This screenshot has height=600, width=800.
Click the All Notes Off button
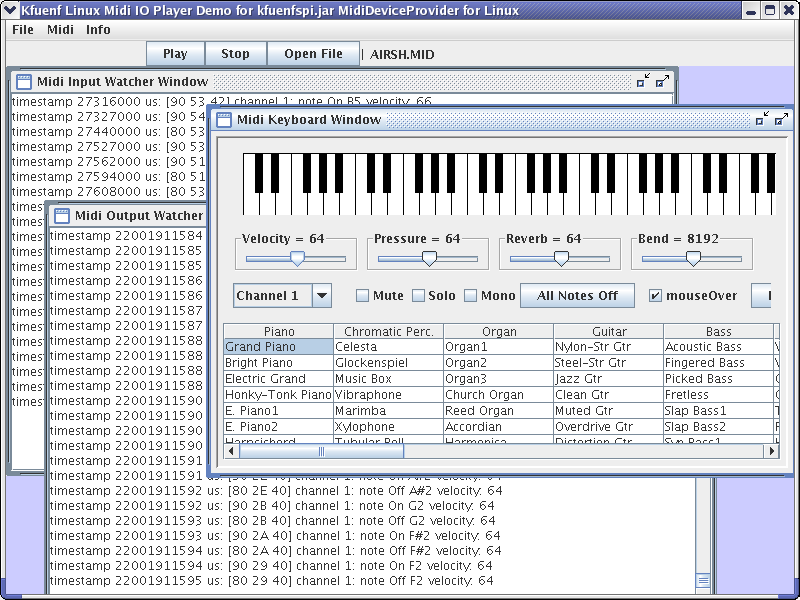(x=577, y=296)
